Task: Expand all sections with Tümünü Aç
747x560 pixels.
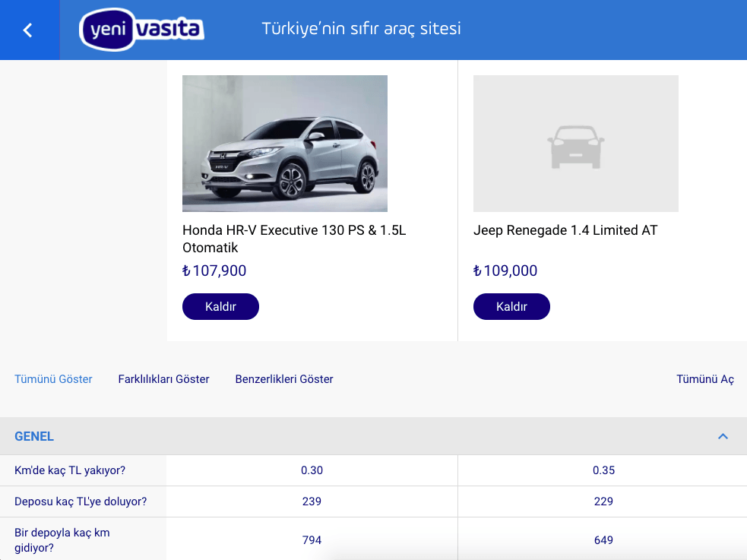Action: pyautogui.click(x=704, y=378)
